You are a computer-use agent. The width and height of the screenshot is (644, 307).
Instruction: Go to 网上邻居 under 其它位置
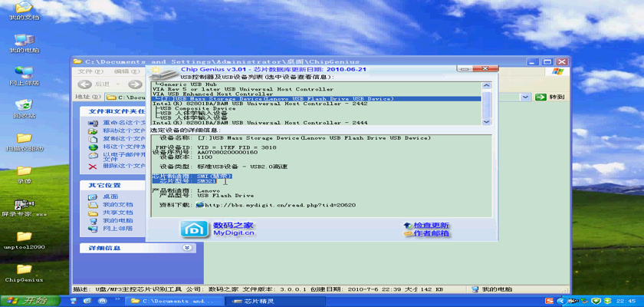118,228
